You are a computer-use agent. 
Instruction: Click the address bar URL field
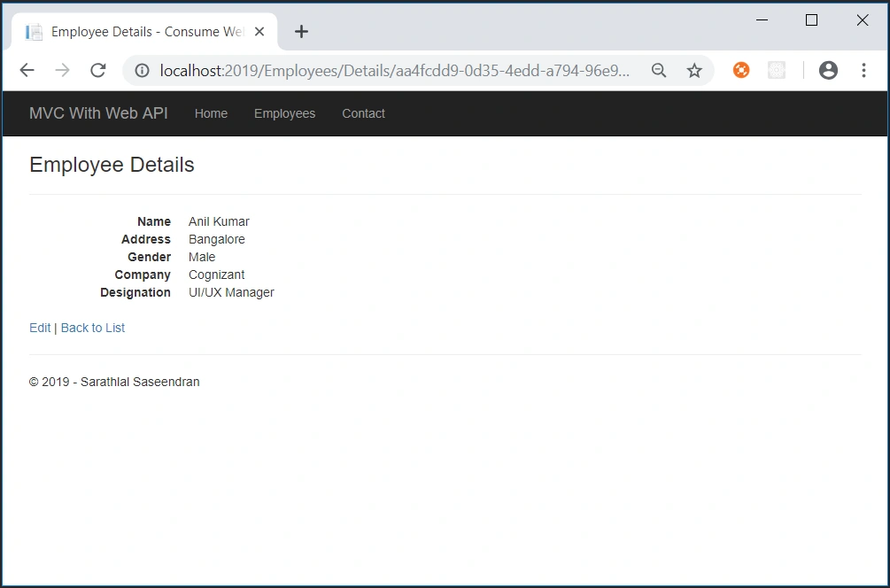394,70
